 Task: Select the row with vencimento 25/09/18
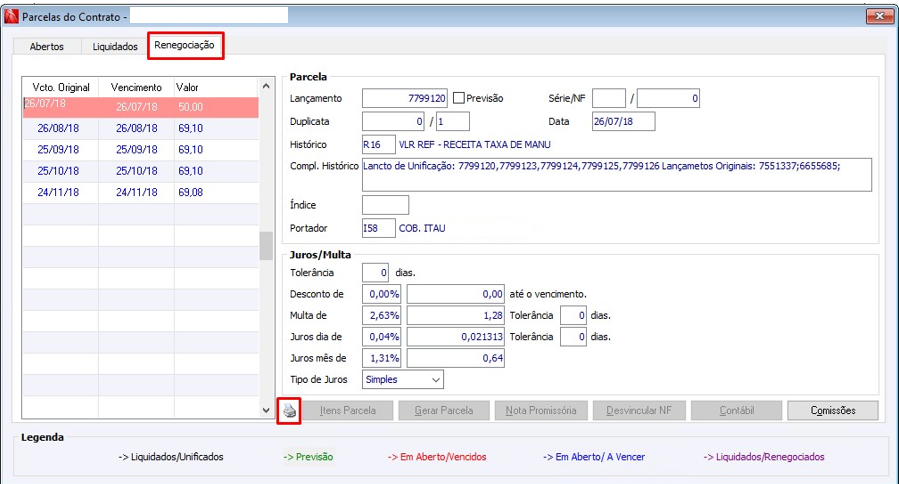140,150
